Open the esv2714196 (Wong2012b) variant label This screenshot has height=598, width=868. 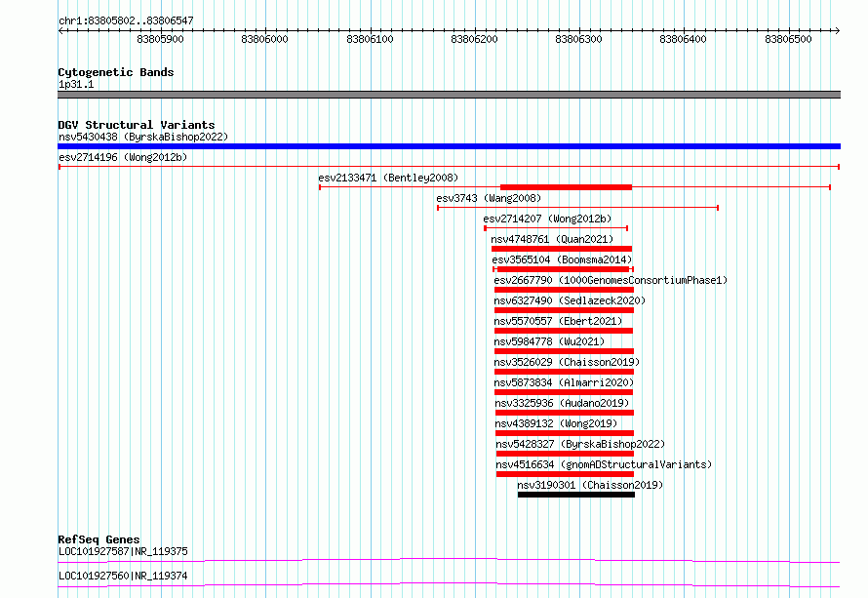point(123,157)
